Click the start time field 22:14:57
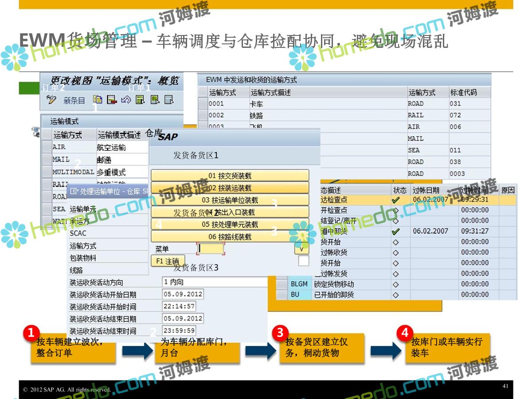The height and width of the screenshot is (399, 532). tap(179, 306)
